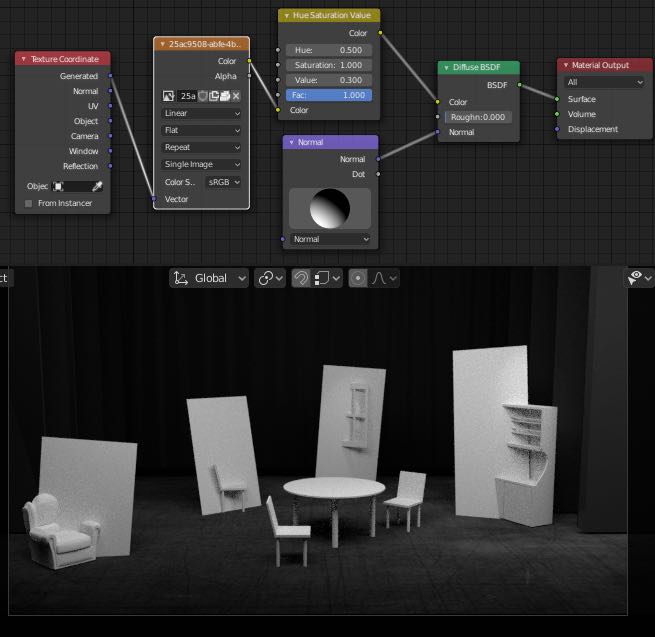Toggle proportional editing on
Screen dimensions: 655x637
point(358,278)
